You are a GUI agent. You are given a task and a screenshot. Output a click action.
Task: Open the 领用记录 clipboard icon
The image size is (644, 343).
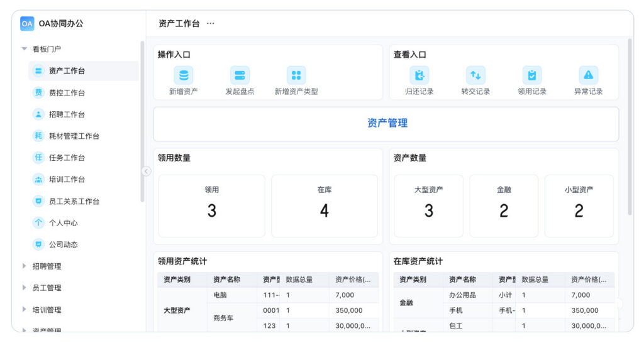532,75
